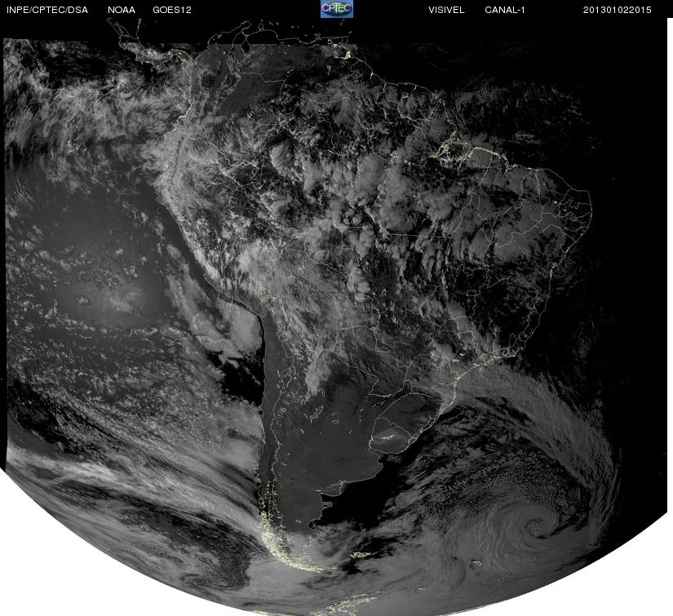
Task: Click the 201301022015 timestamp
Action: tap(618, 10)
